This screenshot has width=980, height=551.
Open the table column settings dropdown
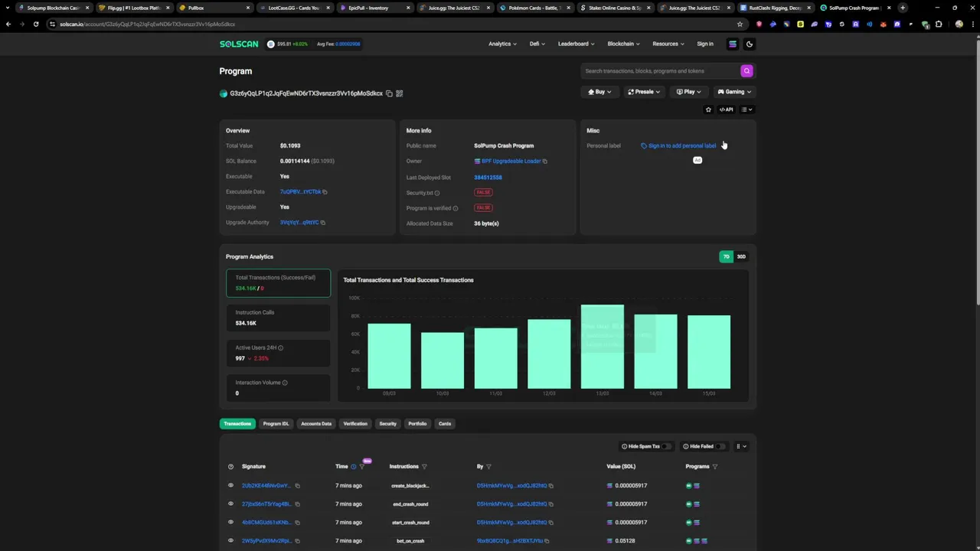click(740, 446)
